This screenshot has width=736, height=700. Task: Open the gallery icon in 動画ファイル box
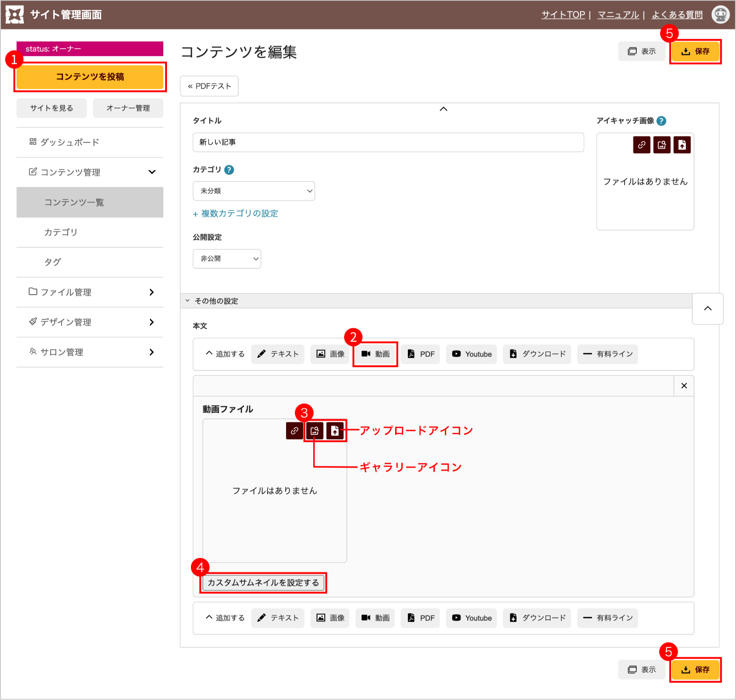coord(315,431)
